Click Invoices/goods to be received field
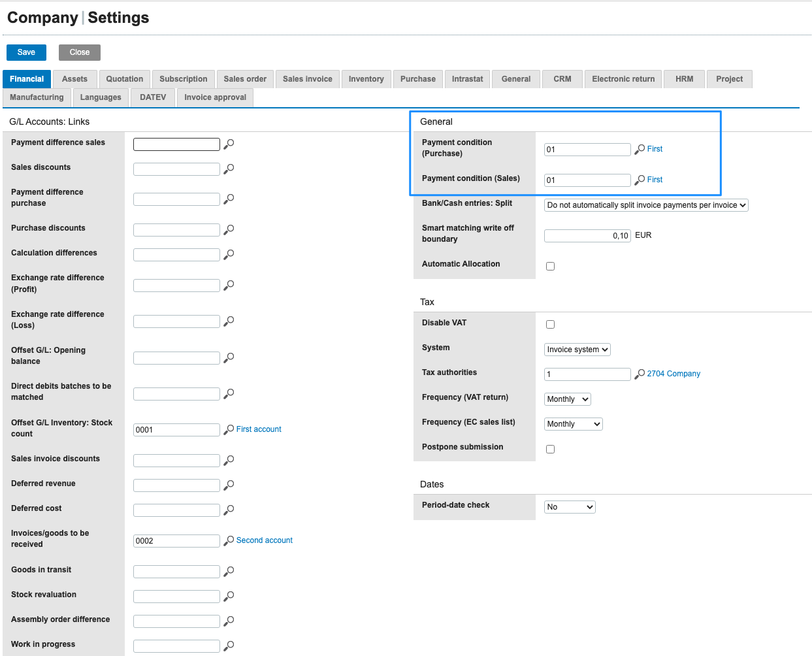Viewport: 812px width, 656px height. (x=176, y=541)
